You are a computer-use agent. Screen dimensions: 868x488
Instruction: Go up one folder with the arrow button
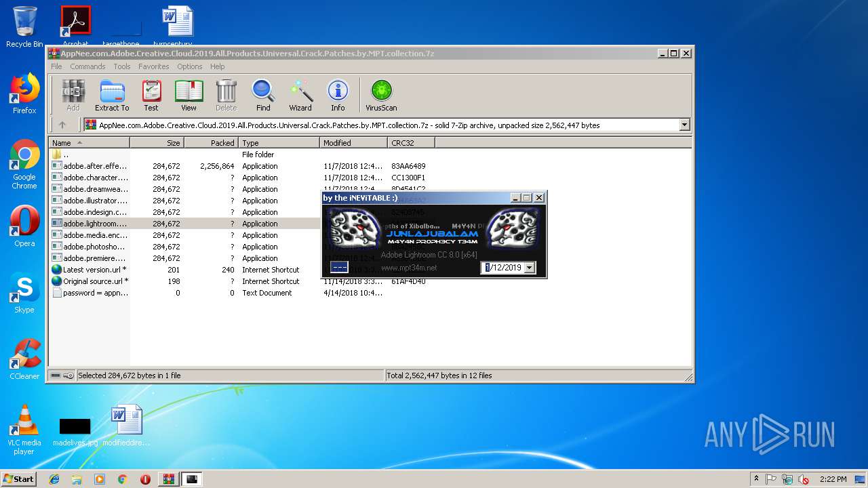[62, 125]
